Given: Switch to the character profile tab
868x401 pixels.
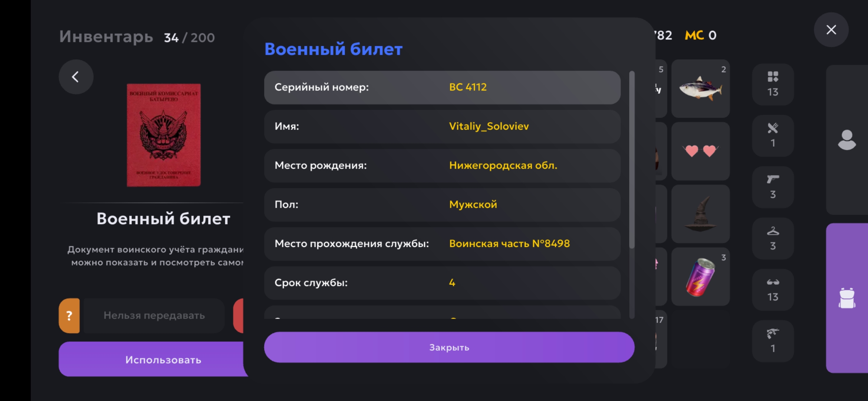Looking at the screenshot, I should pyautogui.click(x=847, y=140).
